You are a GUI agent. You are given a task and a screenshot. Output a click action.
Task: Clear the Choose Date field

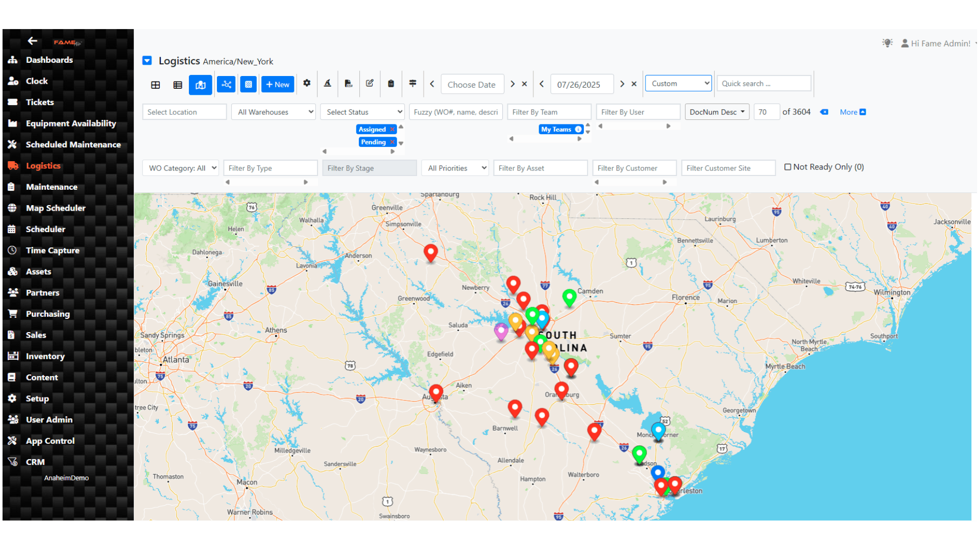click(x=524, y=84)
